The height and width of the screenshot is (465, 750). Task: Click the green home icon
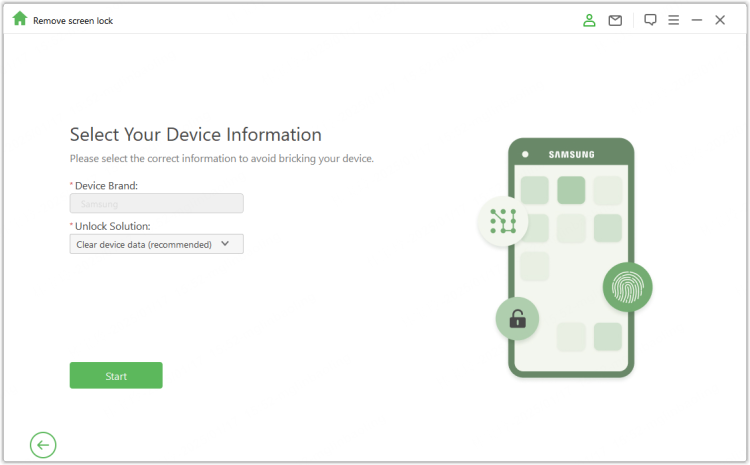point(20,19)
